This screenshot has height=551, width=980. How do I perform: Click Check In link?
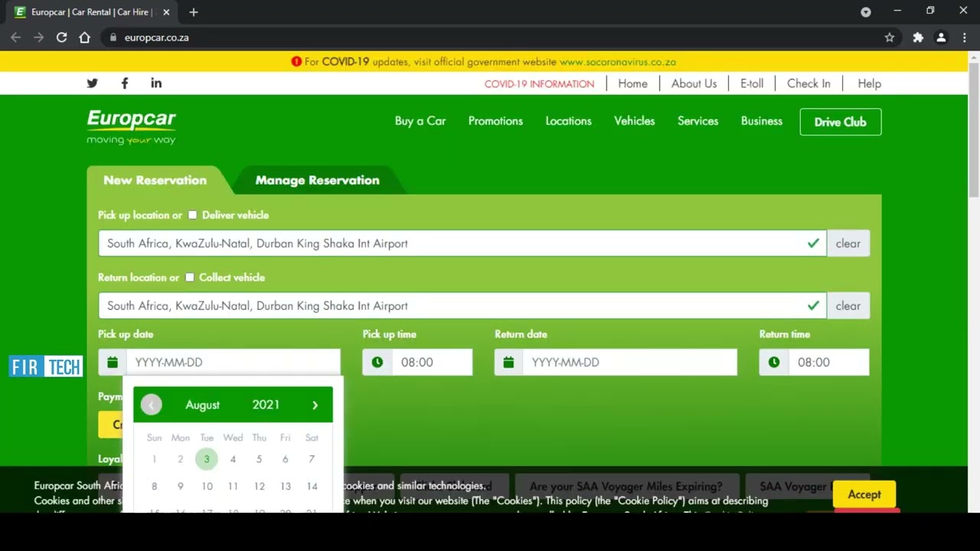click(808, 84)
